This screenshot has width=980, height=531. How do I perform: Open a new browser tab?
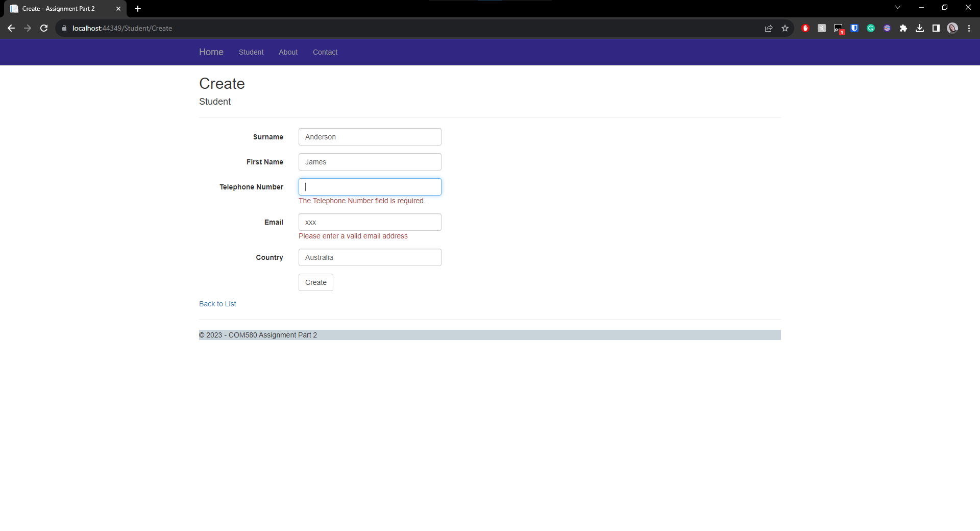coord(138,9)
